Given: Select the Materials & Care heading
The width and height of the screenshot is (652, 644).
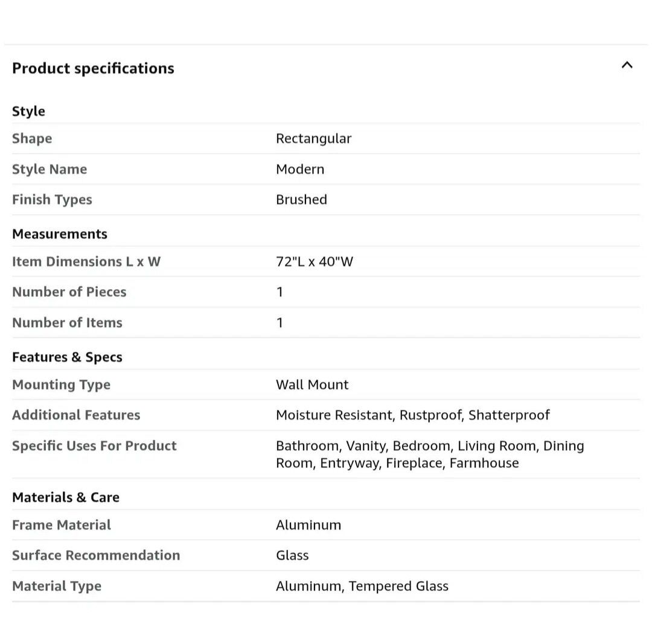Looking at the screenshot, I should pos(66,497).
